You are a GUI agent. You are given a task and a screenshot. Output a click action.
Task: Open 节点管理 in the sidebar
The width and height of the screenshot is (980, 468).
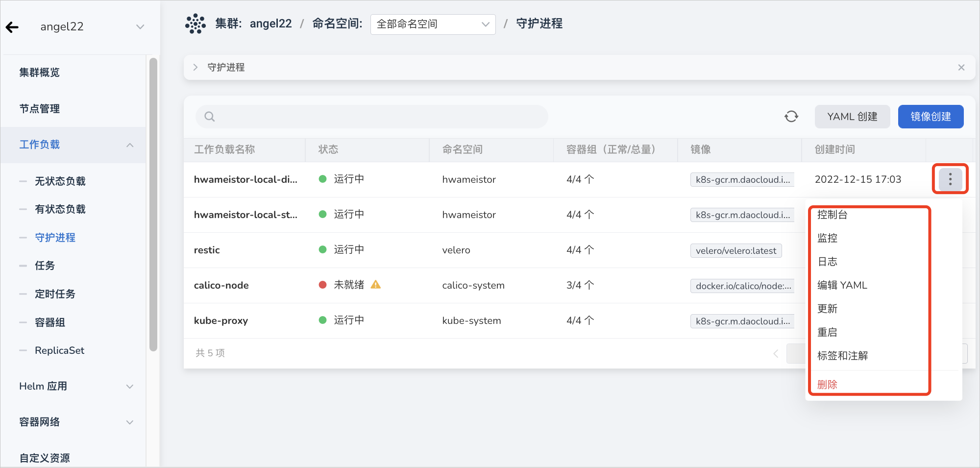(x=39, y=109)
